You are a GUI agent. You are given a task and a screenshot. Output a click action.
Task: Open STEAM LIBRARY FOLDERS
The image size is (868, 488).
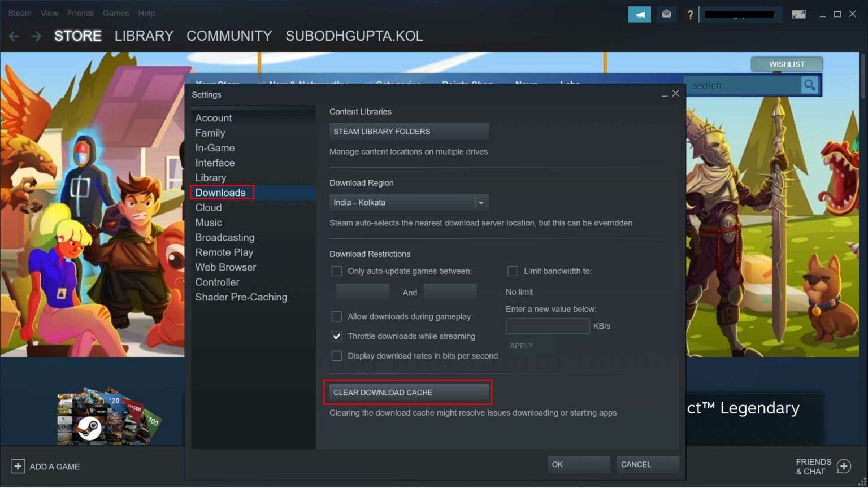409,131
